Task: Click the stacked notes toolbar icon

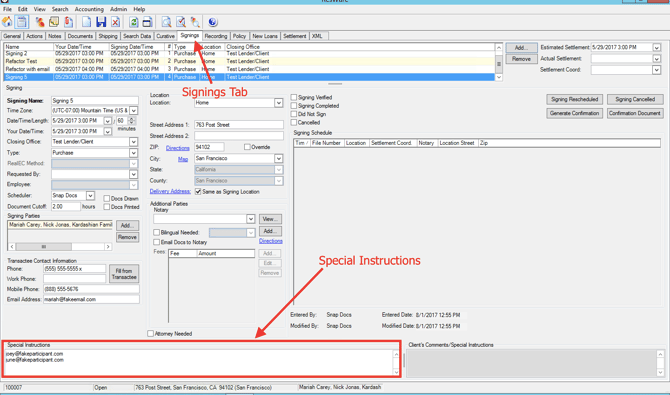Action: pos(54,22)
